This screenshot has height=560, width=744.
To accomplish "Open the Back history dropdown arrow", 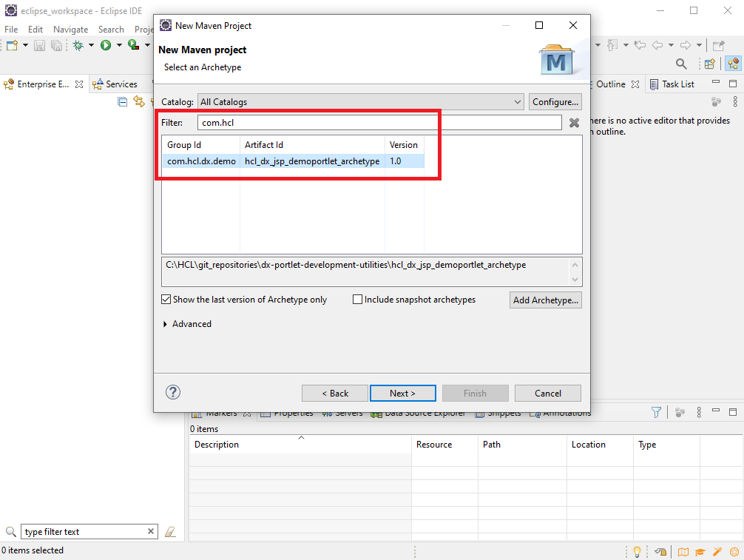I will click(x=671, y=46).
